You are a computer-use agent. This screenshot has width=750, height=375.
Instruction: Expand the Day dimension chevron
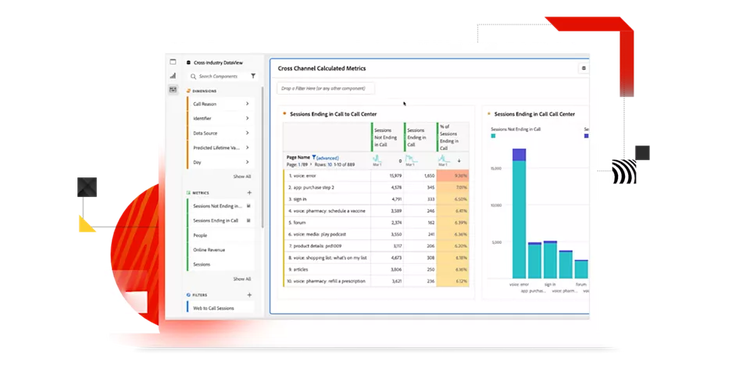(x=247, y=162)
